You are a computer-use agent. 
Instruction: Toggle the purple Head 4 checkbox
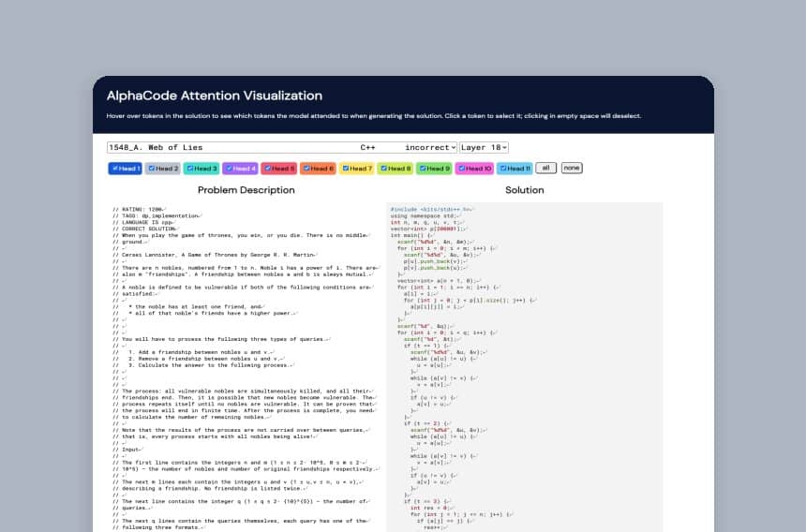pos(229,169)
